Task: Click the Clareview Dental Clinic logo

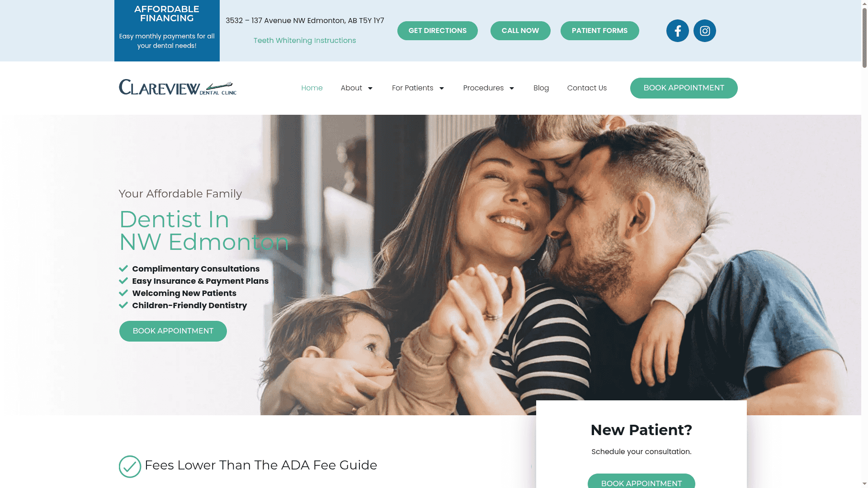Action: tap(178, 87)
